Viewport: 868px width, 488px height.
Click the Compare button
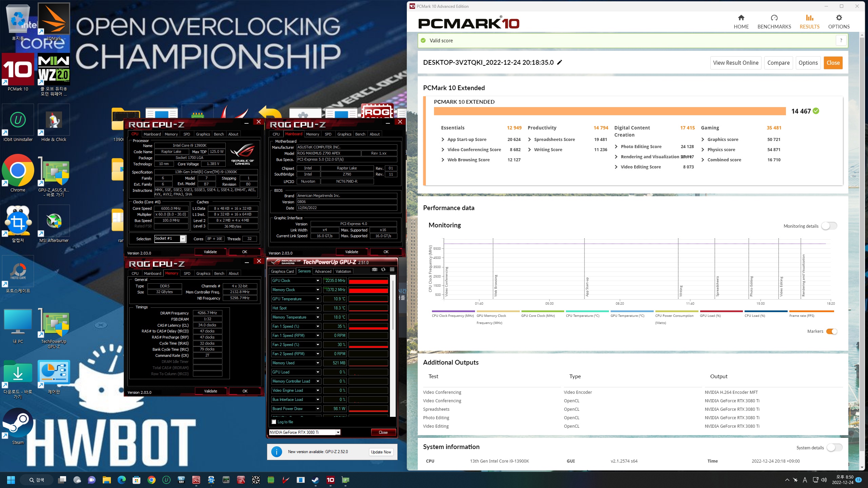tap(778, 63)
